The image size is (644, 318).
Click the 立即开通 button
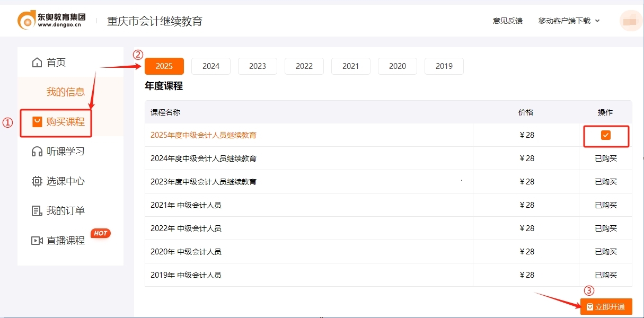click(606, 306)
